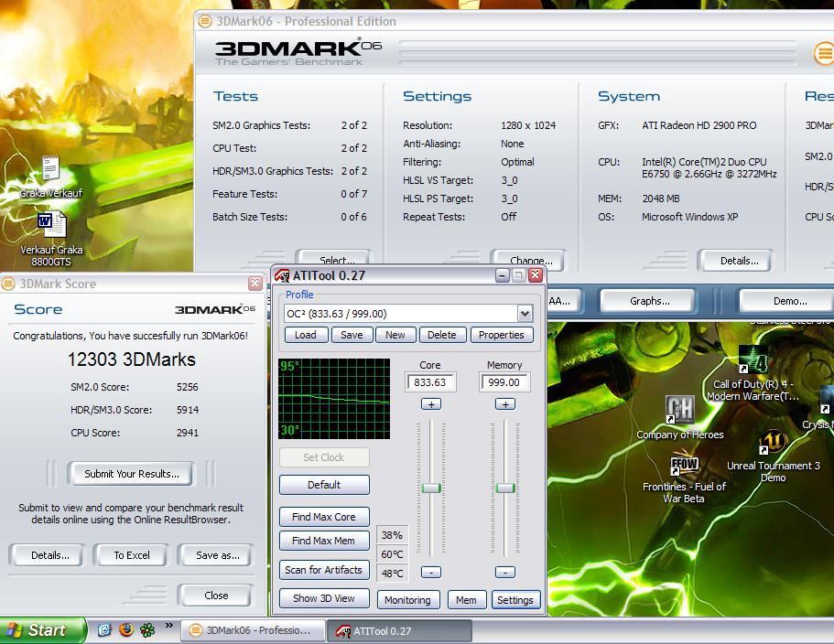Click Submit Your Results button
Image resolution: width=834 pixels, height=644 pixels.
point(132,474)
